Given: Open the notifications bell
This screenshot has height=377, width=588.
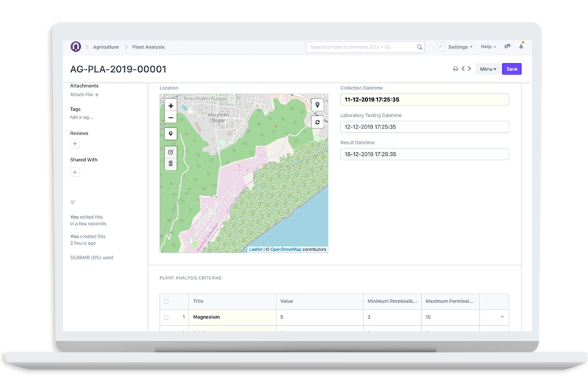Looking at the screenshot, I should tap(521, 47).
